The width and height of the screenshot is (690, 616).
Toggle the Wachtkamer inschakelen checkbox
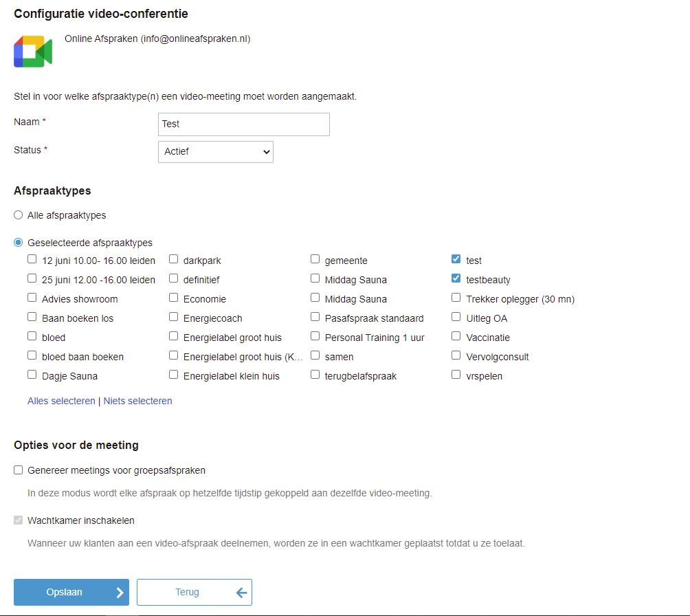[x=19, y=520]
